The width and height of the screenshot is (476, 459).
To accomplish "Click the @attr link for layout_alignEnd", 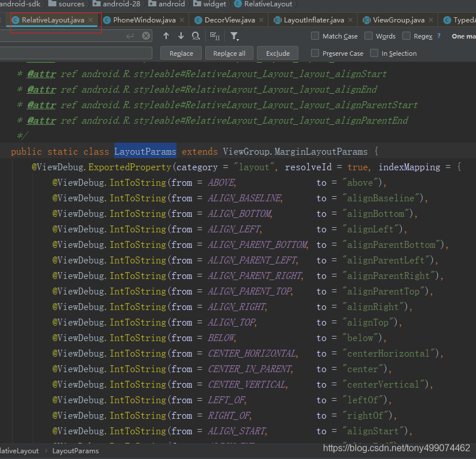I will 41,89.
